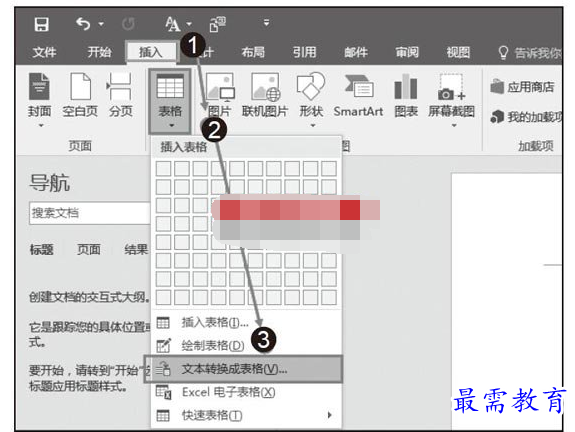Choose Excel 电子表格(X) menu item
Viewport: 575px width, 432px height.
point(246,392)
